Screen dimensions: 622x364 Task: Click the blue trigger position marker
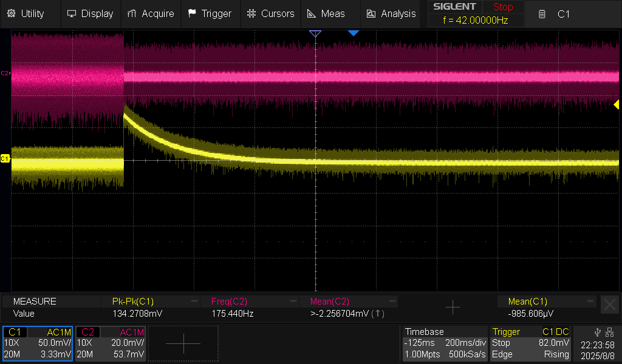pos(354,33)
